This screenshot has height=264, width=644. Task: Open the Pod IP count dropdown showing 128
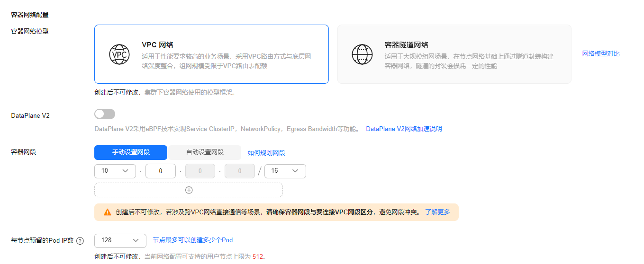click(x=120, y=240)
